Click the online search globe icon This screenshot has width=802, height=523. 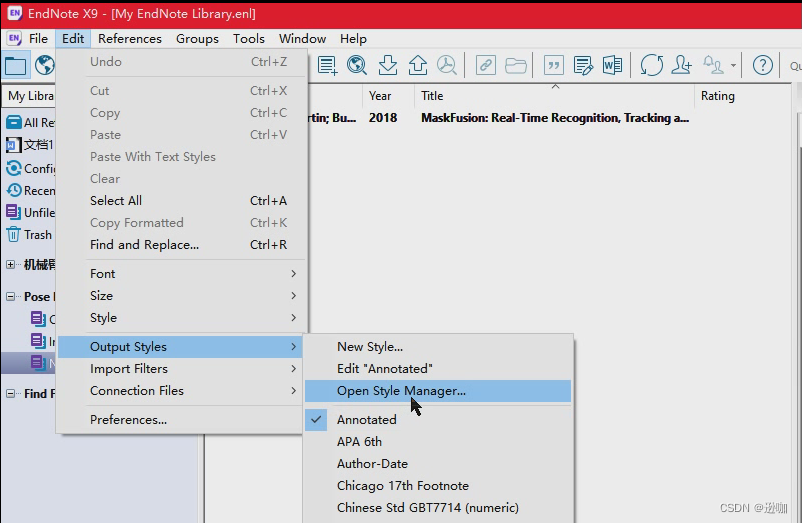click(44, 65)
